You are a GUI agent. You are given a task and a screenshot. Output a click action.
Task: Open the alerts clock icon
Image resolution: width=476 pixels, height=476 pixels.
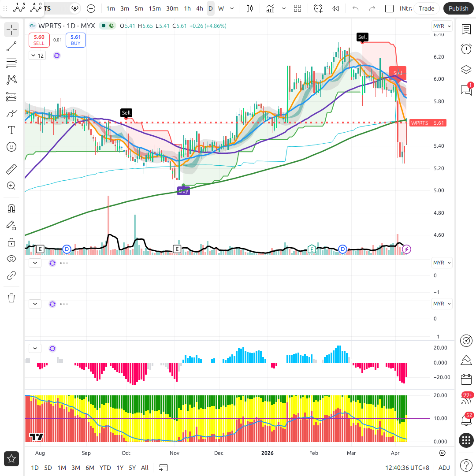pyautogui.click(x=466, y=49)
